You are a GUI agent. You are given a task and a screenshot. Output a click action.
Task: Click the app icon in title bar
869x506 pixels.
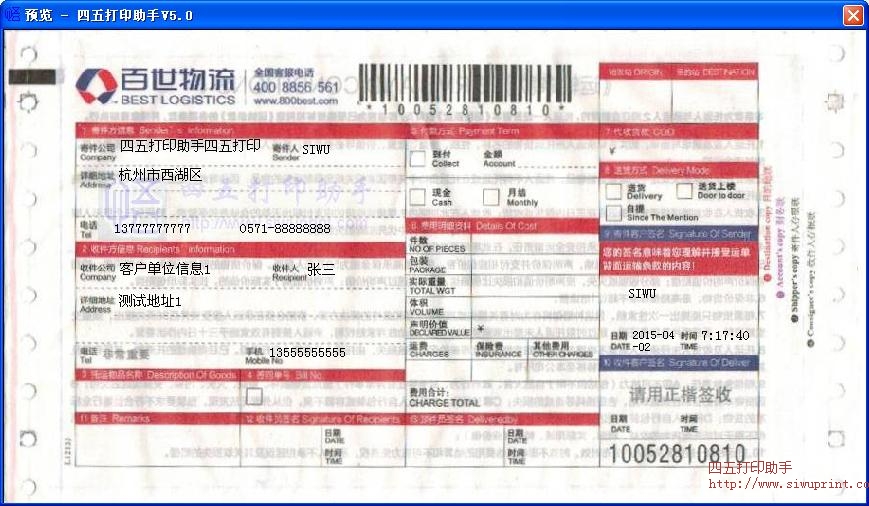coord(12,15)
